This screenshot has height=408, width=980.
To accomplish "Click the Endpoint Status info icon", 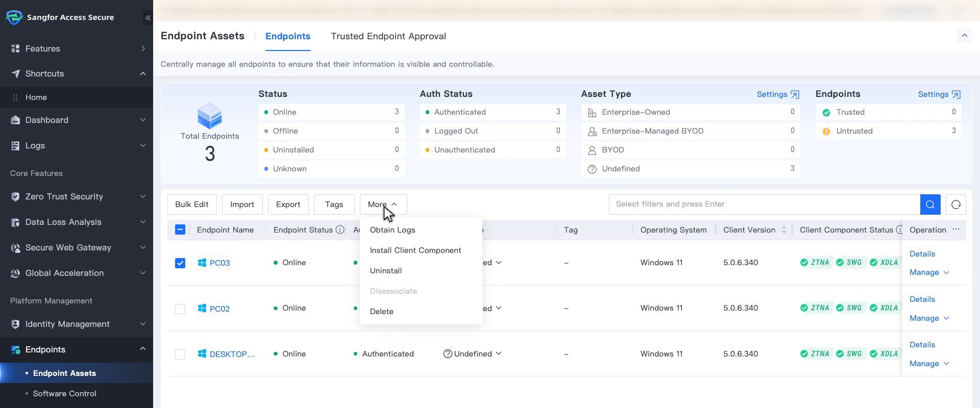I will click(340, 230).
